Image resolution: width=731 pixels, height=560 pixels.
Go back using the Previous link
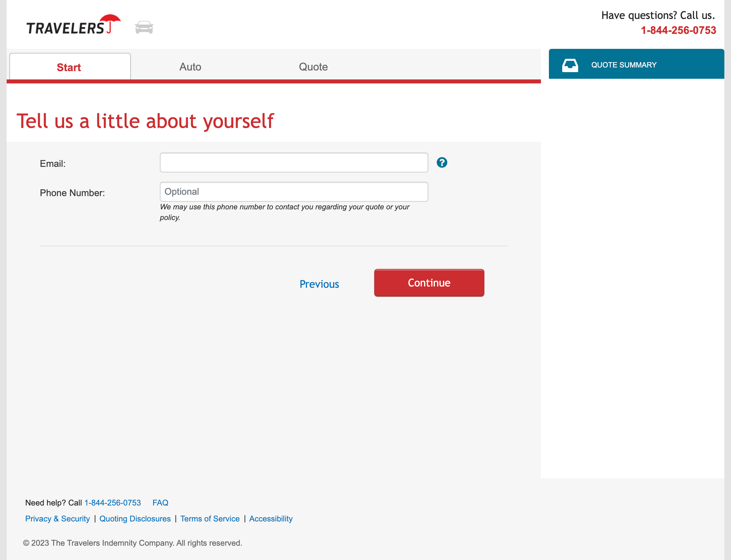[319, 284]
